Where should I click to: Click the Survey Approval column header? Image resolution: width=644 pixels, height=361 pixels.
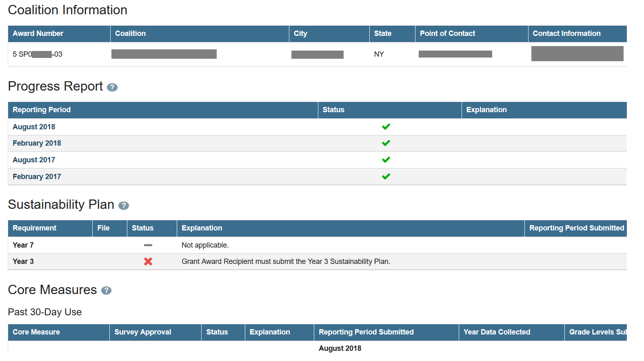tap(143, 332)
